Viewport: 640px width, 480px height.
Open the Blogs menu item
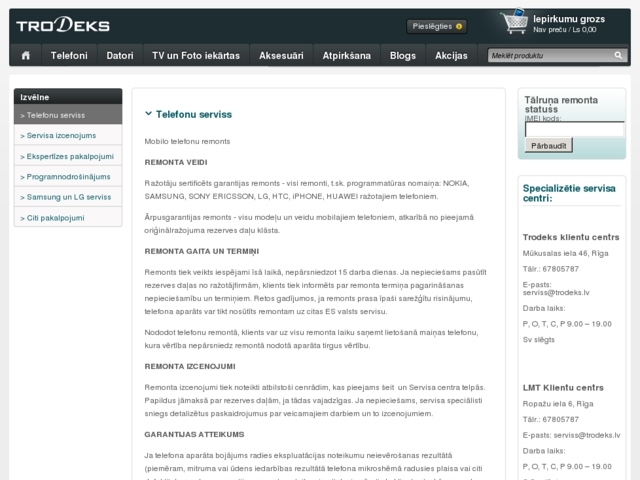tap(403, 56)
